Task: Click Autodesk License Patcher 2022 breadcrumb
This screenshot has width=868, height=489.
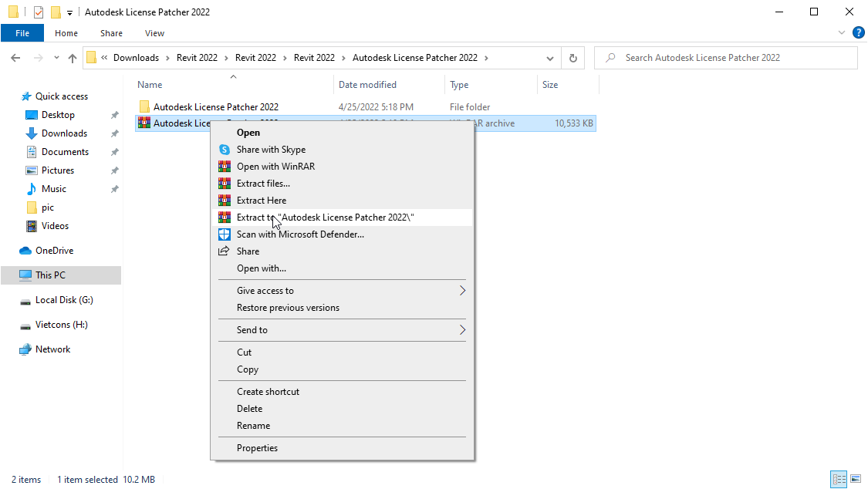Action: coord(414,58)
